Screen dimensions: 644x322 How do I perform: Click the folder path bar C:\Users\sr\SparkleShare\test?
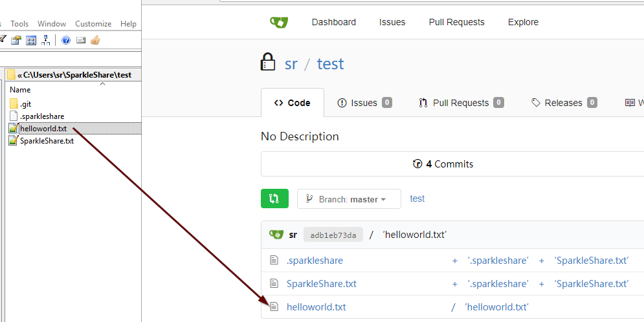pyautogui.click(x=74, y=75)
